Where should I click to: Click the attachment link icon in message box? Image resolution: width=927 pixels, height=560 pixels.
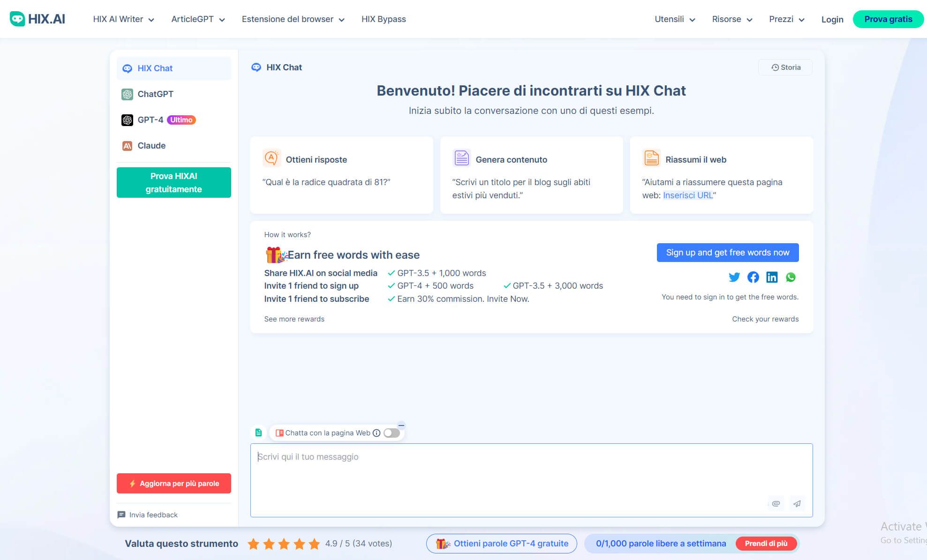tap(776, 504)
